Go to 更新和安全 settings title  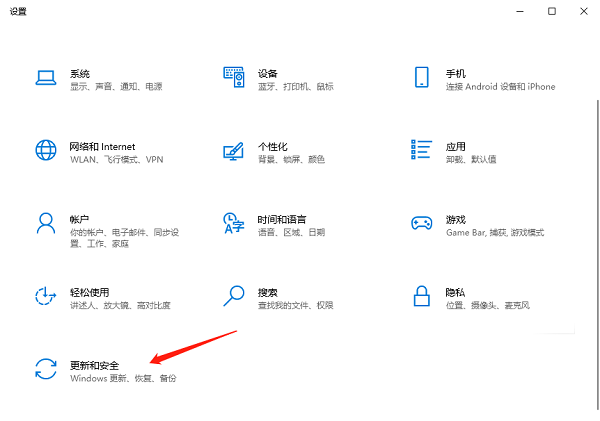[x=95, y=366]
